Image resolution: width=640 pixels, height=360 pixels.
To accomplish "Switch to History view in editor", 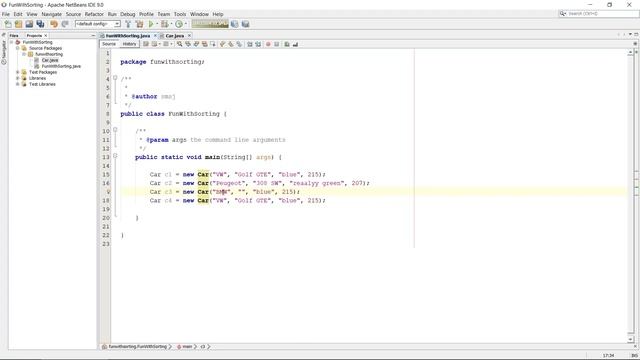I will [x=129, y=44].
